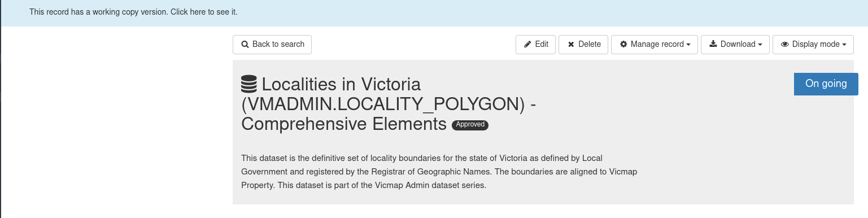Click the Localities in Victoria record title

point(389,104)
